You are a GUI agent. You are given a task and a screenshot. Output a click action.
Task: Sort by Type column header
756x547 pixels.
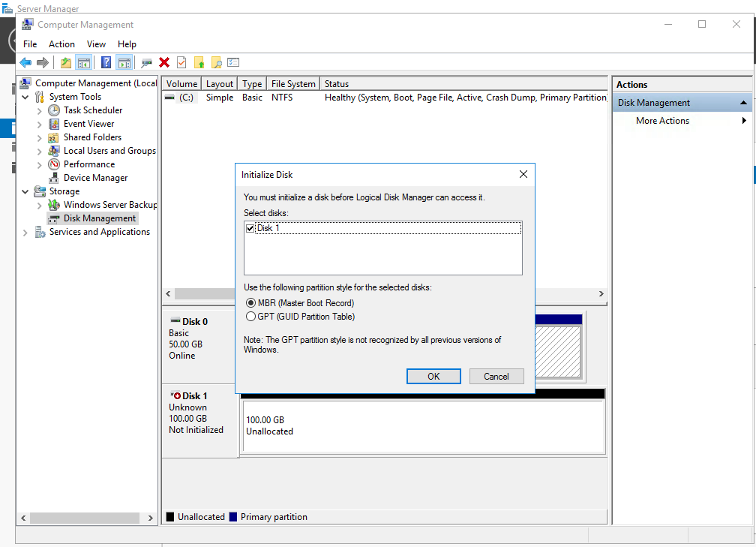pyautogui.click(x=252, y=83)
